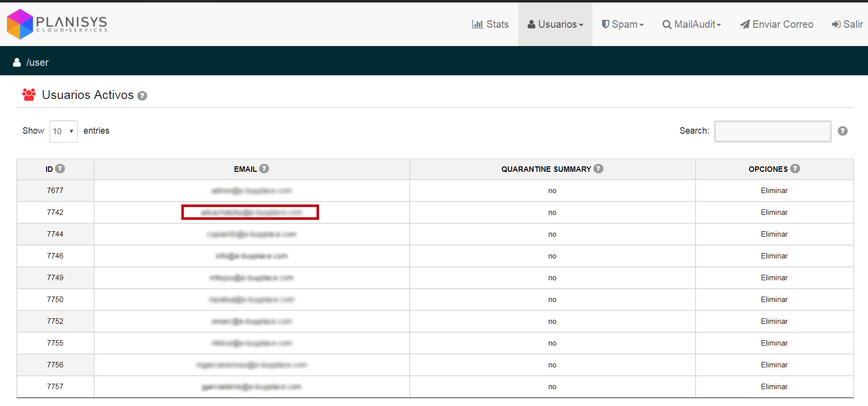The image size is (868, 406).
Task: Focus the Search input field
Action: (772, 131)
